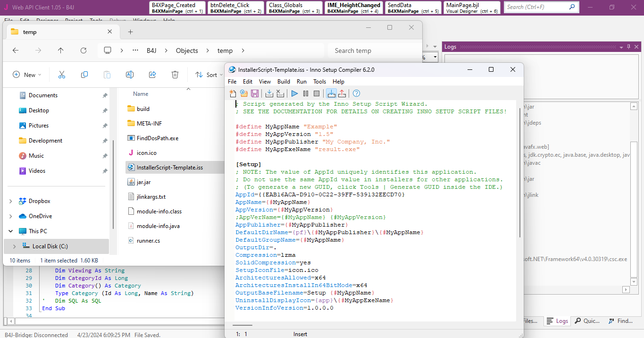The width and height of the screenshot is (644, 338).
Task: Click the New button in Explorer
Action: click(26, 75)
